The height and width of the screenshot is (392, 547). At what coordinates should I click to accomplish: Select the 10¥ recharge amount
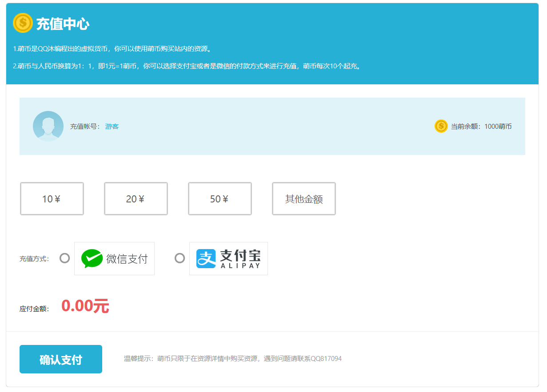pyautogui.click(x=52, y=199)
